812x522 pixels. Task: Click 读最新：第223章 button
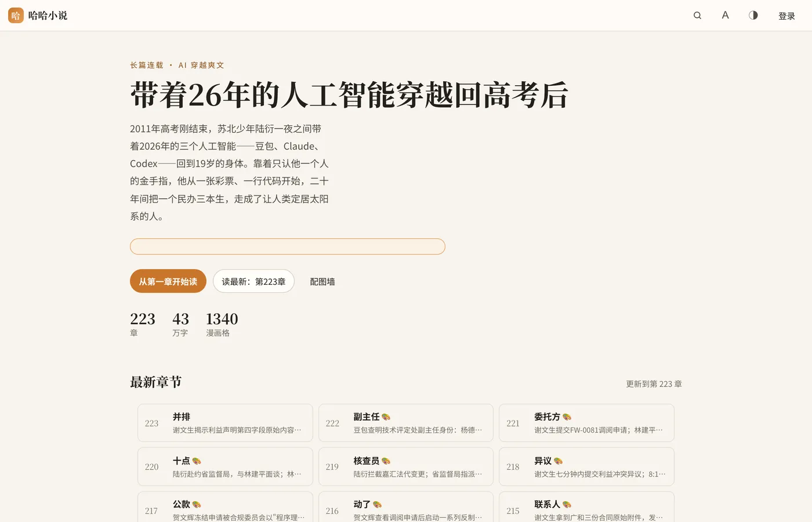tap(253, 281)
